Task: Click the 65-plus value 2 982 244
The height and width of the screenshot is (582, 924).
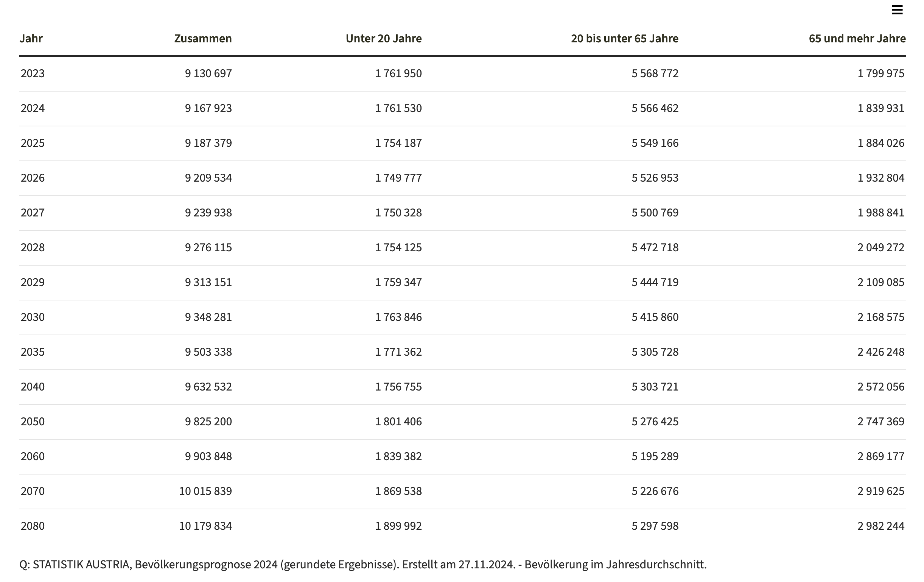Action: point(880,526)
